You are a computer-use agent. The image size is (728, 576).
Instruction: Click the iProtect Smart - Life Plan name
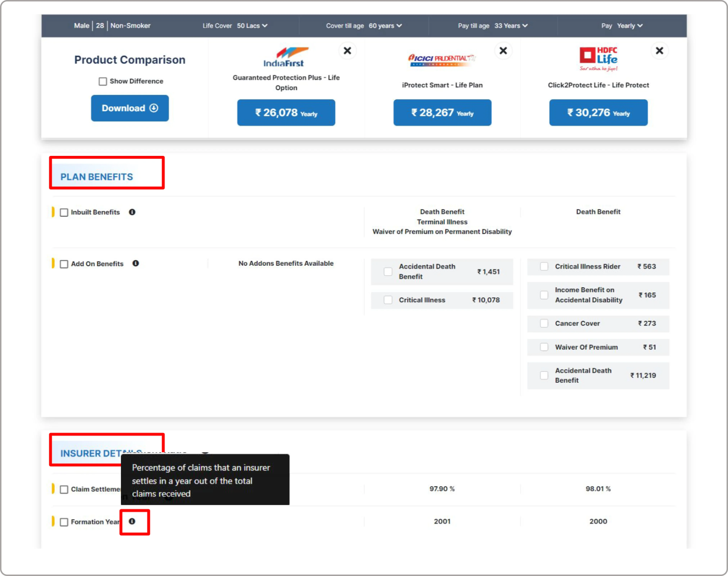pyautogui.click(x=442, y=85)
